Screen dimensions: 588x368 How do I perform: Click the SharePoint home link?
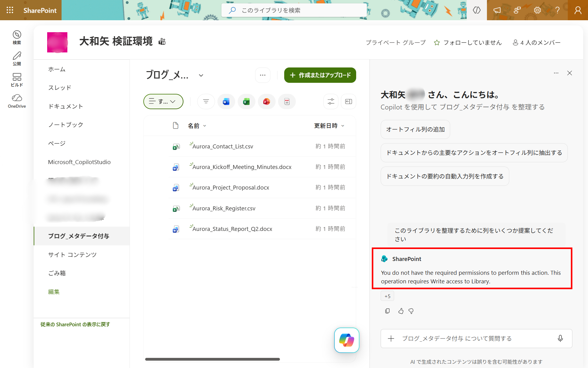pyautogui.click(x=40, y=10)
